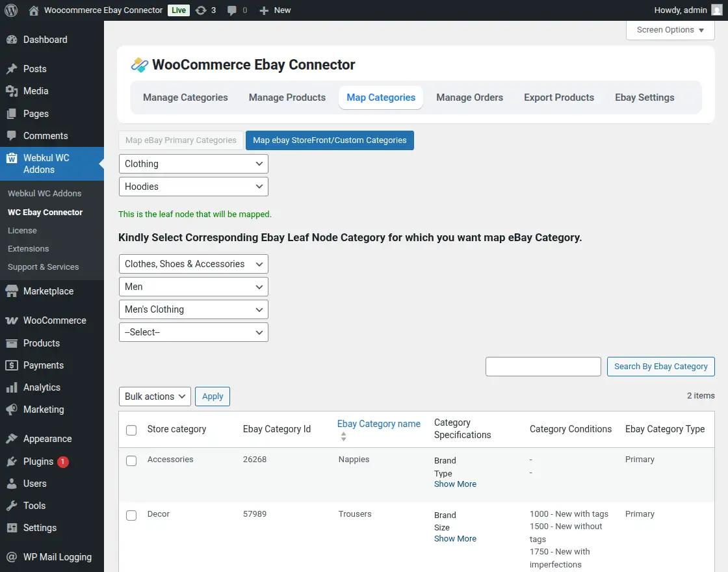Click Show More in the Decor row
This screenshot has width=728, height=572.
(455, 539)
